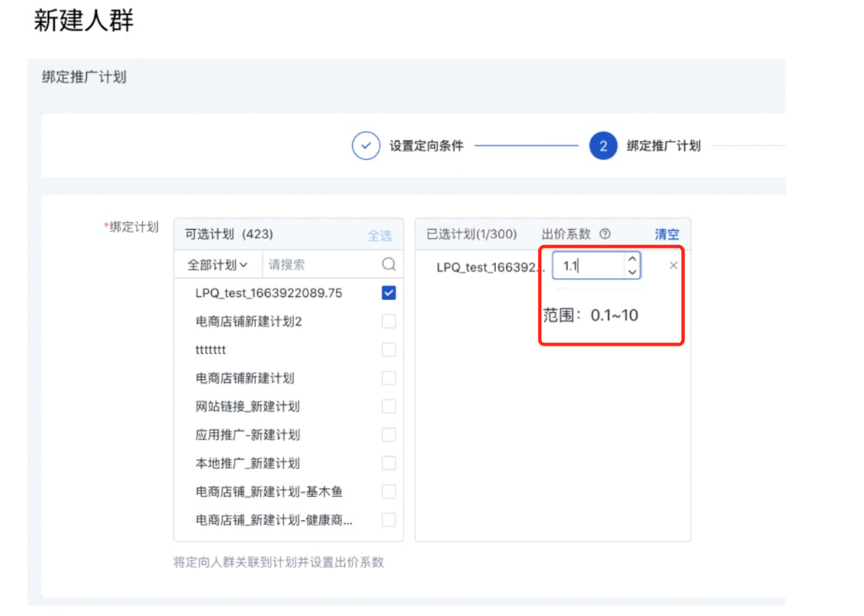The height and width of the screenshot is (616, 864).
Task: Click the 出价系数 help question icon
Action: point(605,235)
